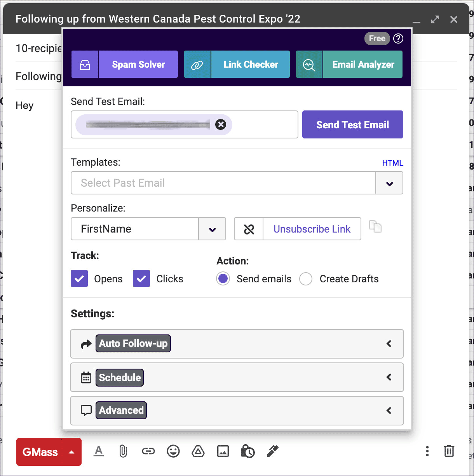Insert files using Google Drive icon
This screenshot has height=476, width=474.
coord(198,451)
